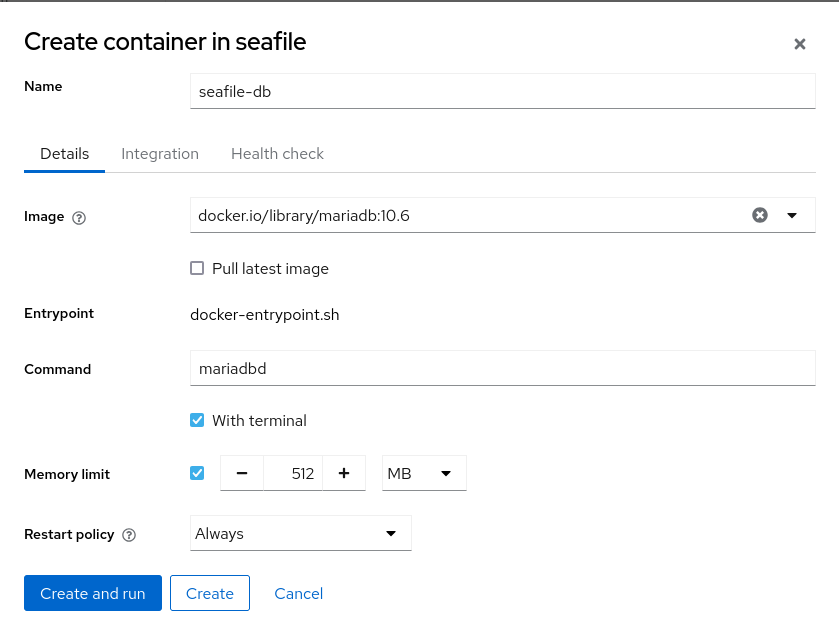Click the Create button

click(x=210, y=593)
